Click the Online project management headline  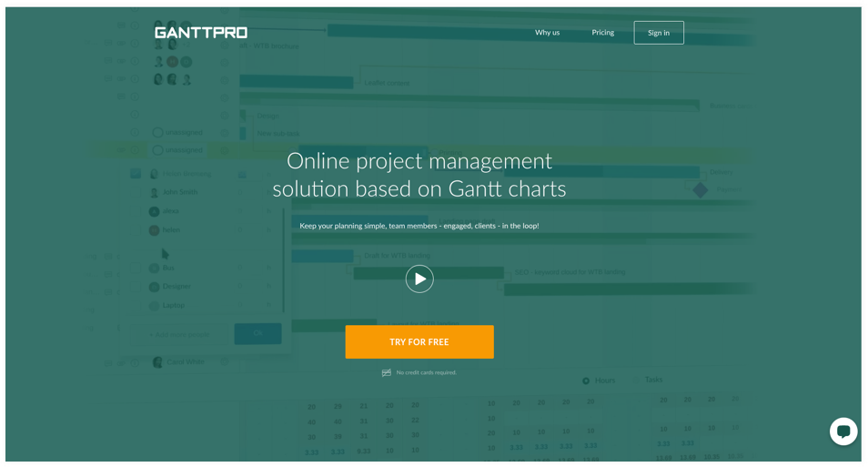point(419,175)
